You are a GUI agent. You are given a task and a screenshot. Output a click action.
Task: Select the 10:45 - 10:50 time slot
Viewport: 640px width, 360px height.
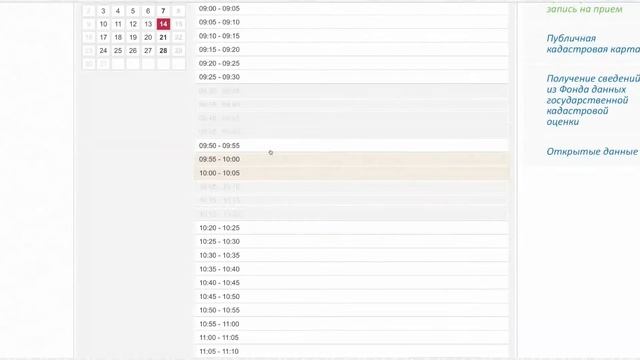pos(352,297)
